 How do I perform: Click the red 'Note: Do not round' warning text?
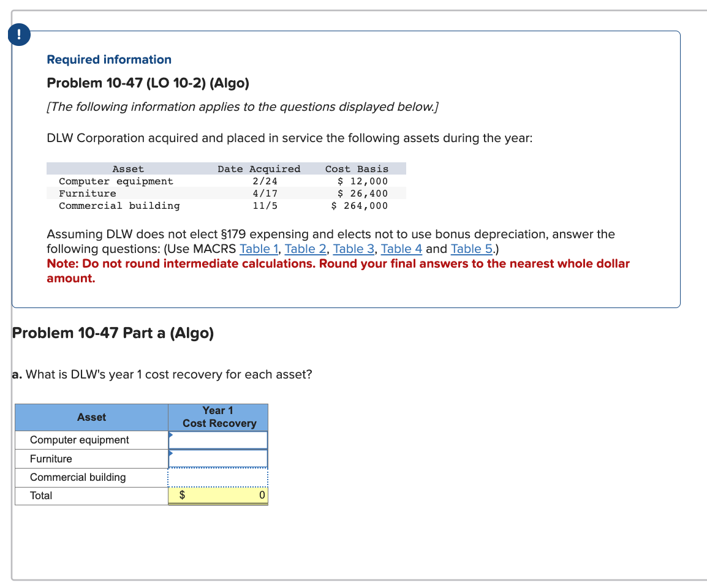coord(338,271)
